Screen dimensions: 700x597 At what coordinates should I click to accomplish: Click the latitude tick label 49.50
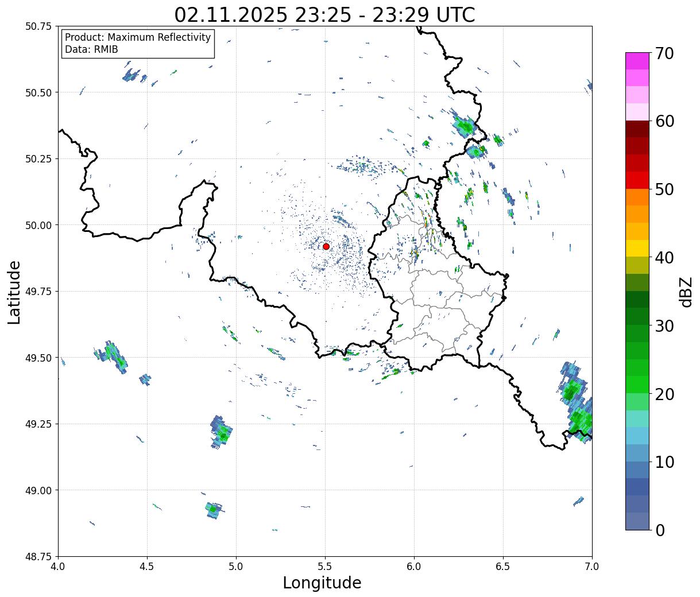pos(38,358)
